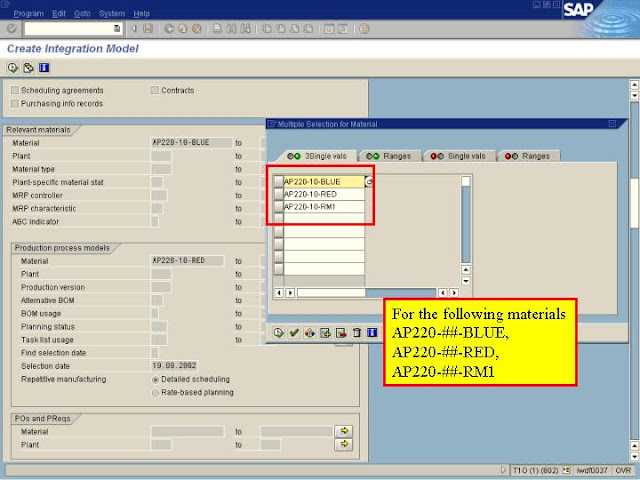Screen dimensions: 640x480
Task: Select the row marker for AP220-10-RED
Action: (x=279, y=194)
